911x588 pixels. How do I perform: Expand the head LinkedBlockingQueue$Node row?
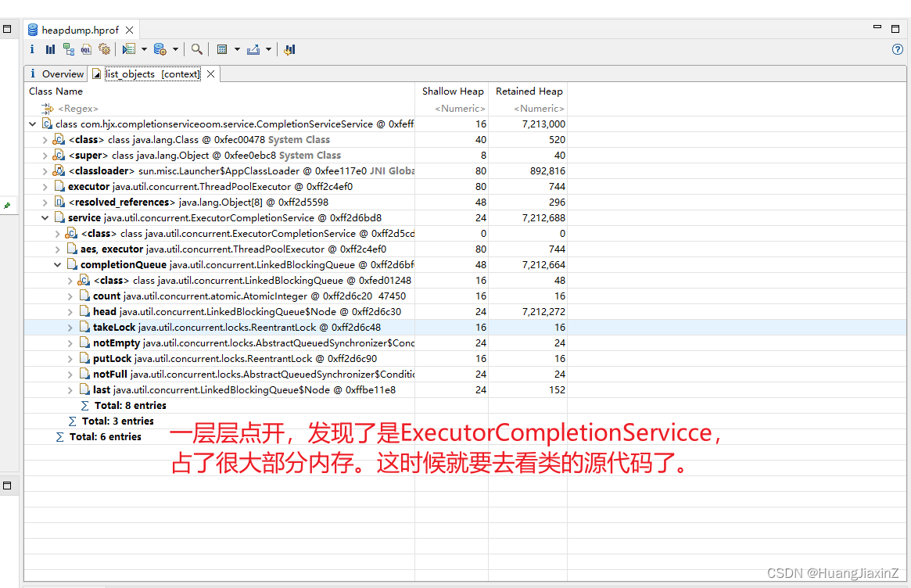coord(70,312)
